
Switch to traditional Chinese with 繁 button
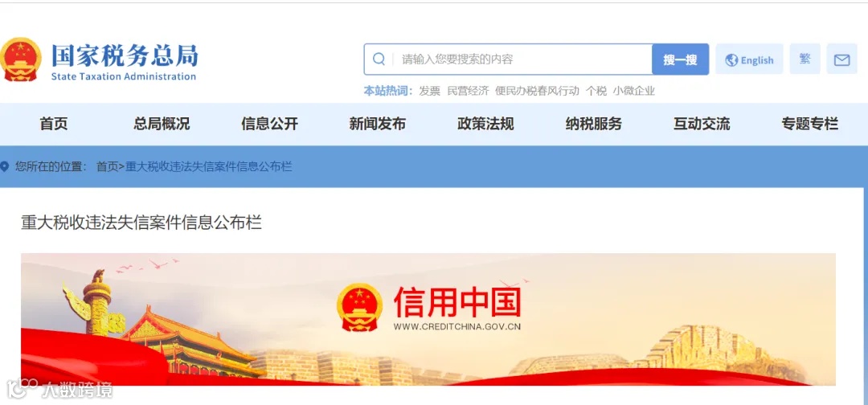805,59
